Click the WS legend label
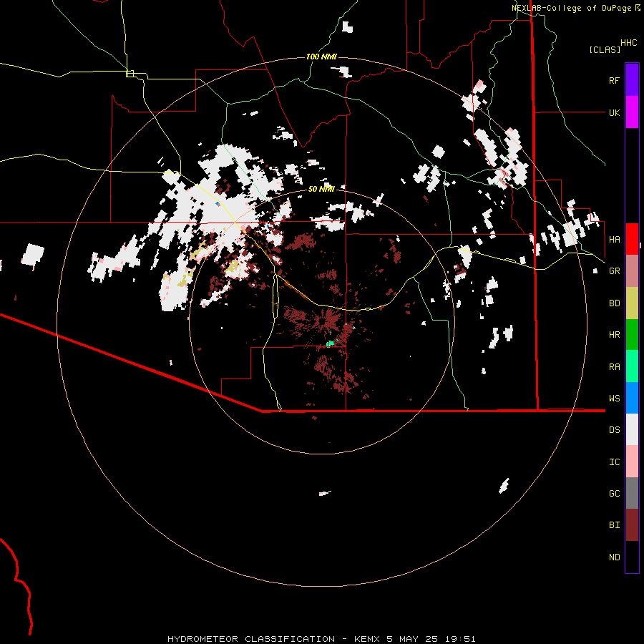 coord(614,398)
